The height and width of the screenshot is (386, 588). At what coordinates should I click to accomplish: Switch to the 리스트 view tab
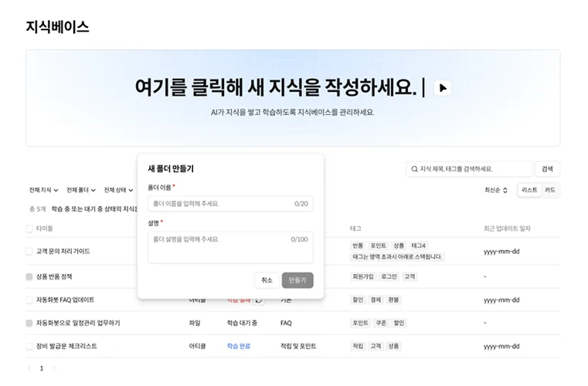pyautogui.click(x=529, y=190)
